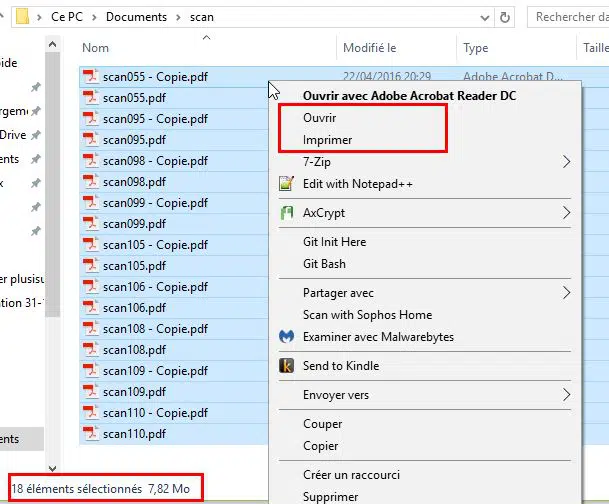Click the Notepad++ icon in the context menu
The height and width of the screenshot is (504, 609).
[x=287, y=183]
